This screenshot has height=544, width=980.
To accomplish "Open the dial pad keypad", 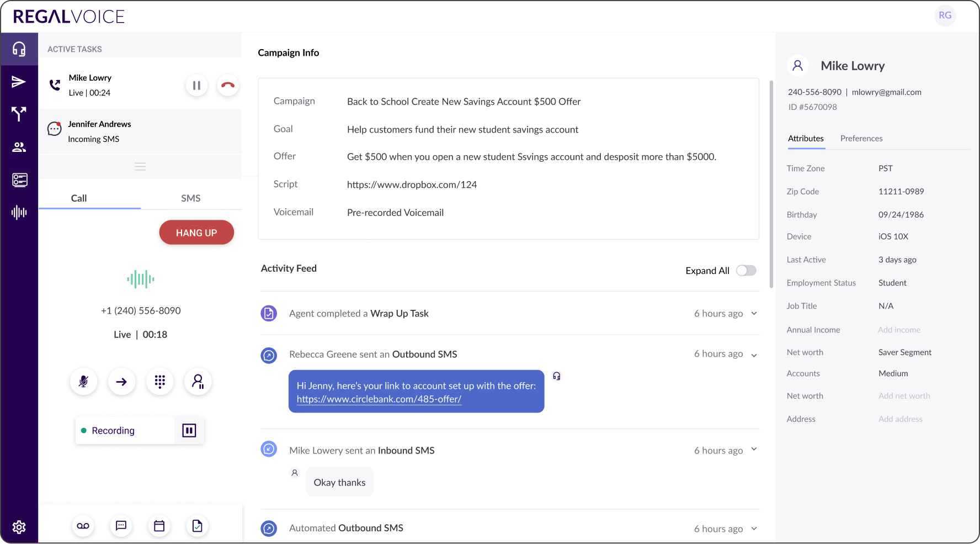I will click(x=160, y=382).
